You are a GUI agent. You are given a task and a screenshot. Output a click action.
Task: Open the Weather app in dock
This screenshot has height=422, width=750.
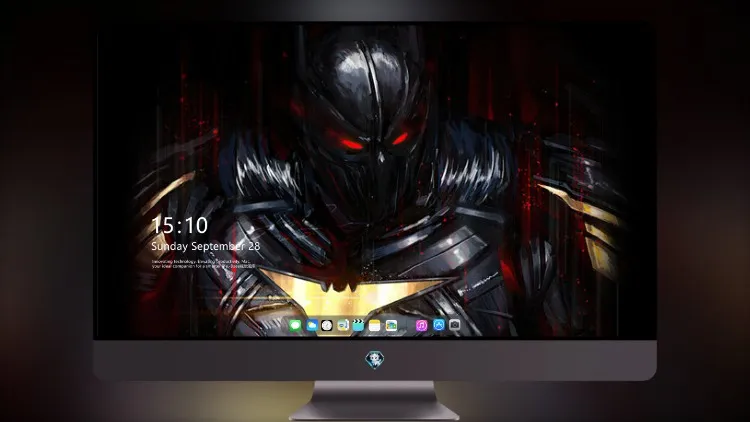(311, 326)
